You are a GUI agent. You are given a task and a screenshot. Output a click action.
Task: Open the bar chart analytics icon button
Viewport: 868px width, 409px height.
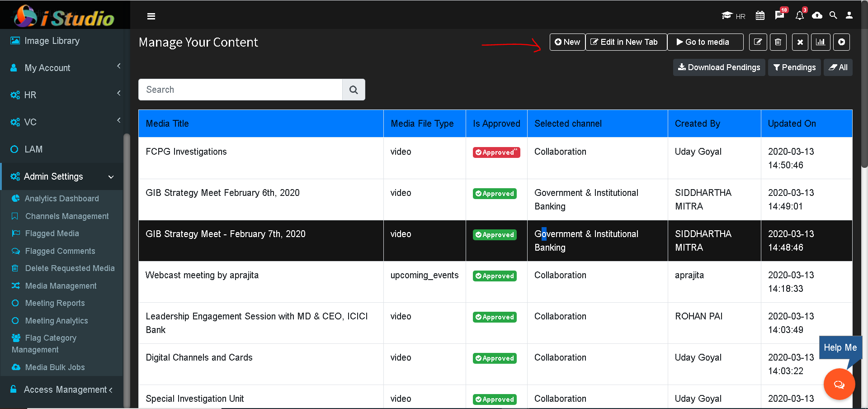pos(821,42)
